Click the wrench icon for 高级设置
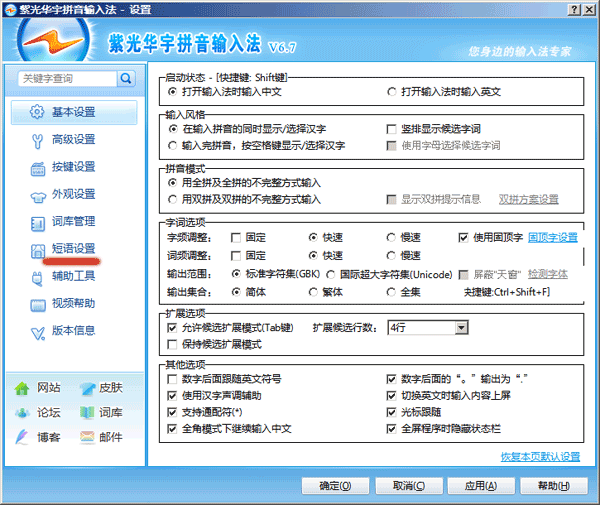 coord(37,141)
